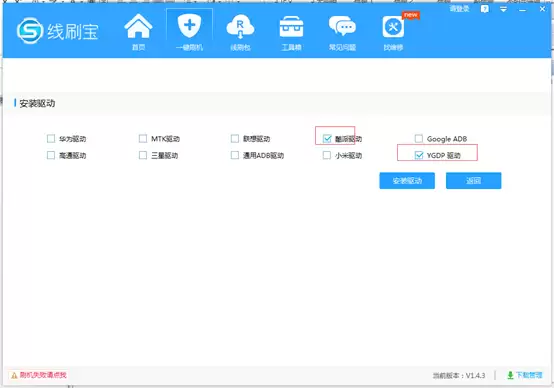Click the 请登录 login link
Image resolution: width=554 pixels, height=388 pixels.
pyautogui.click(x=459, y=9)
